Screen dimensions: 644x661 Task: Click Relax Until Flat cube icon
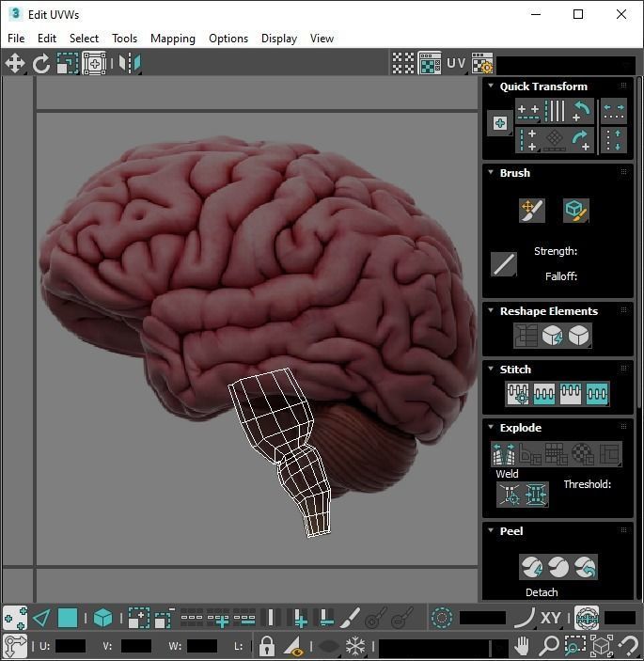pyautogui.click(x=553, y=336)
